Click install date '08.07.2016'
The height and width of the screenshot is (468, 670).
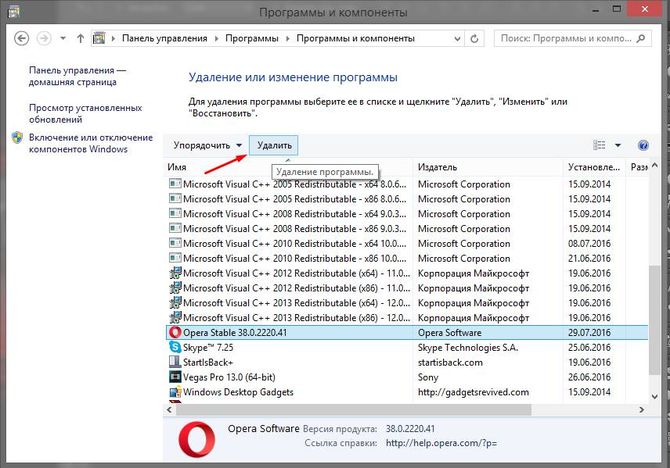pyautogui.click(x=589, y=244)
